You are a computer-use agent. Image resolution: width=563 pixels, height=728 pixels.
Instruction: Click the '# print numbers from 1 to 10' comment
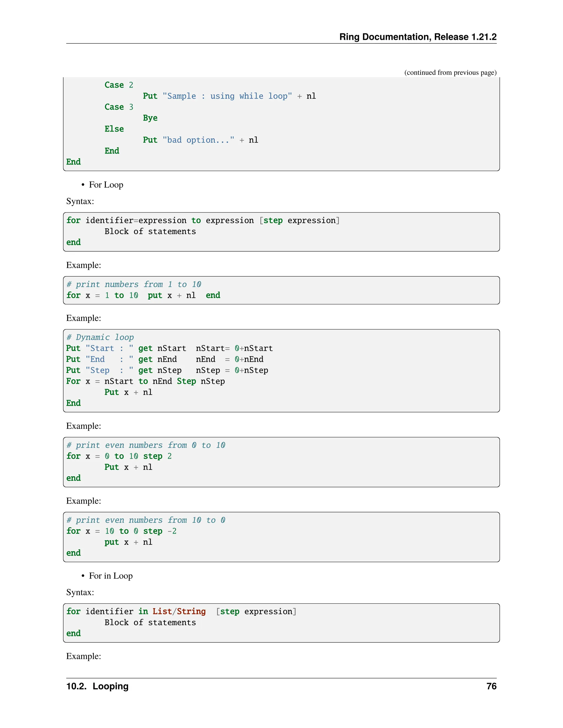134,284
